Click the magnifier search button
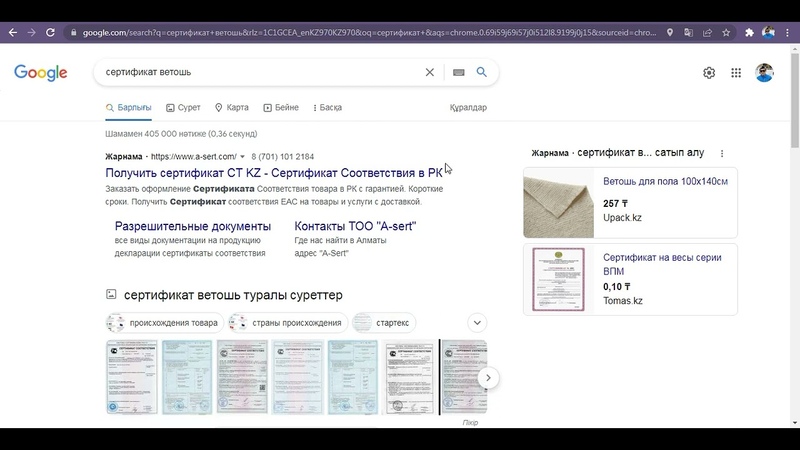This screenshot has width=800, height=450. 482,72
